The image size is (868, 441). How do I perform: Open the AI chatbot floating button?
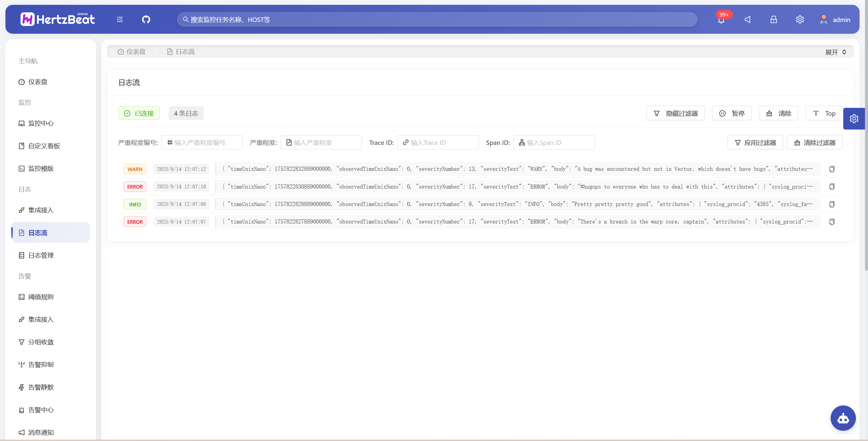tap(843, 418)
